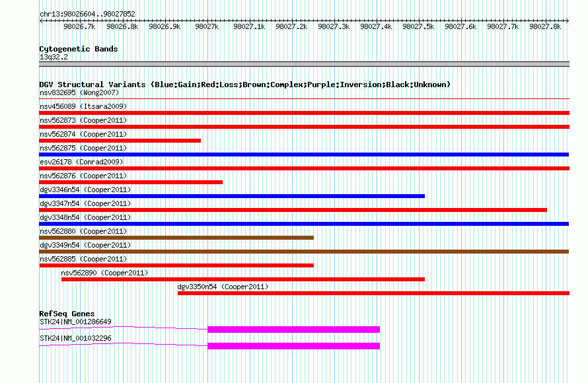588x383 pixels.
Task: Open the nsv562880 (Cooper2011) label
Action: pos(83,231)
